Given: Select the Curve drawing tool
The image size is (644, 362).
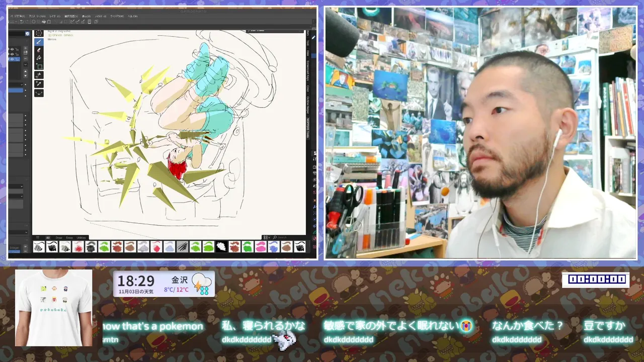Looking at the screenshot, I should point(39,93).
